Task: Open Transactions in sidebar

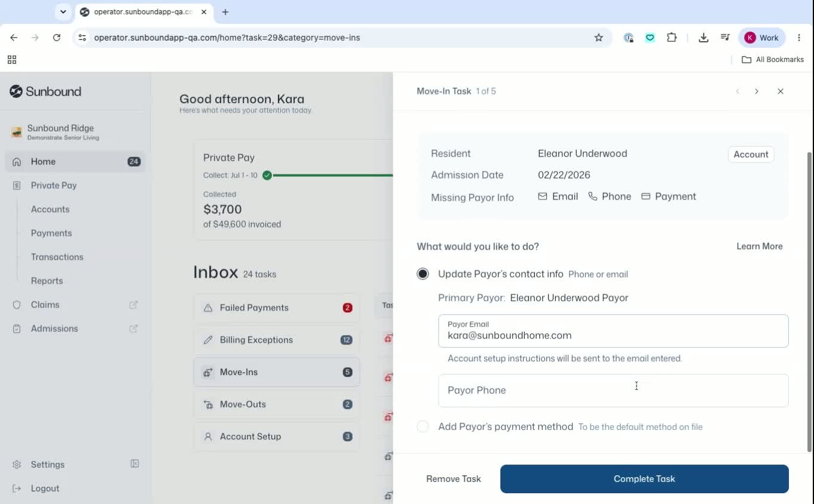Action: pyautogui.click(x=57, y=257)
